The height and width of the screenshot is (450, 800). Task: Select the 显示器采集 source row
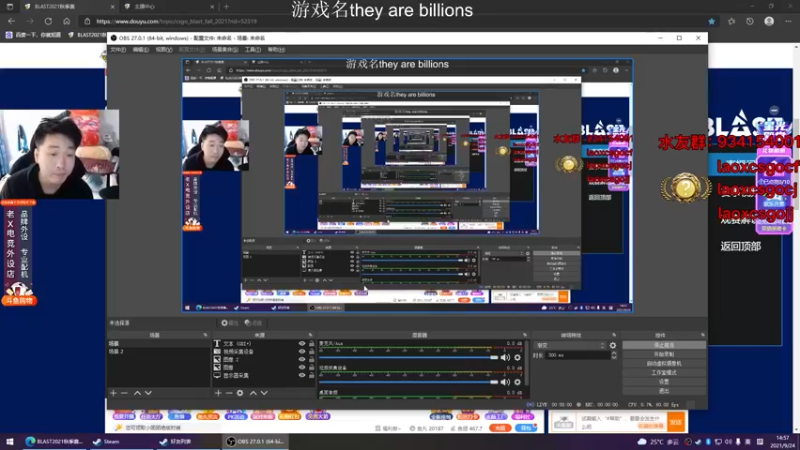263,375
